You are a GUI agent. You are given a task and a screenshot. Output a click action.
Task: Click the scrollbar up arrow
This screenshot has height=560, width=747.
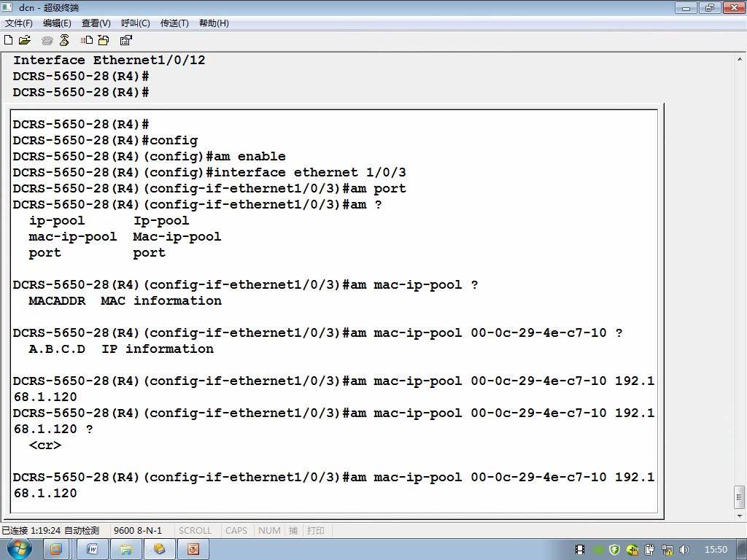point(740,60)
